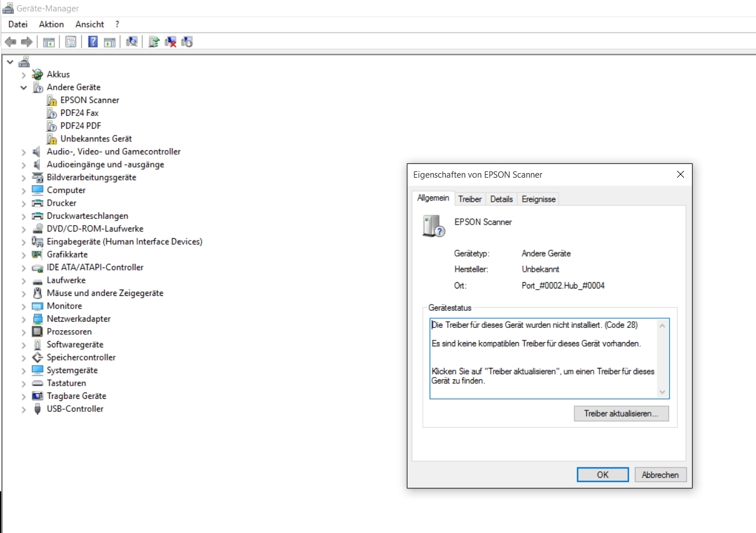Click the Hersteller value Unbekannt
Image resolution: width=756 pixels, height=533 pixels.
tap(541, 269)
